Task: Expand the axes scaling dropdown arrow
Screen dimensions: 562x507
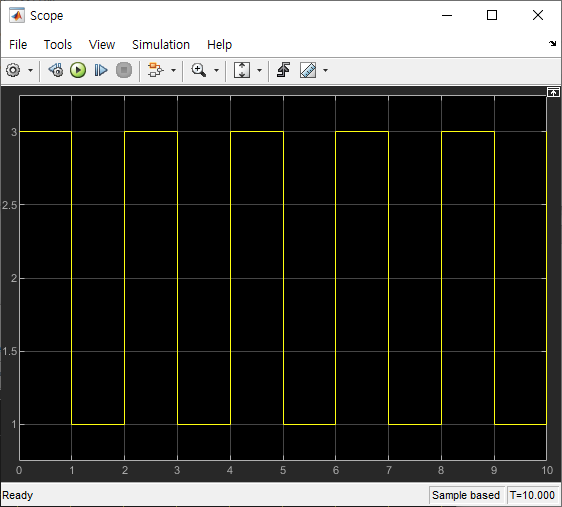Action: pos(259,70)
